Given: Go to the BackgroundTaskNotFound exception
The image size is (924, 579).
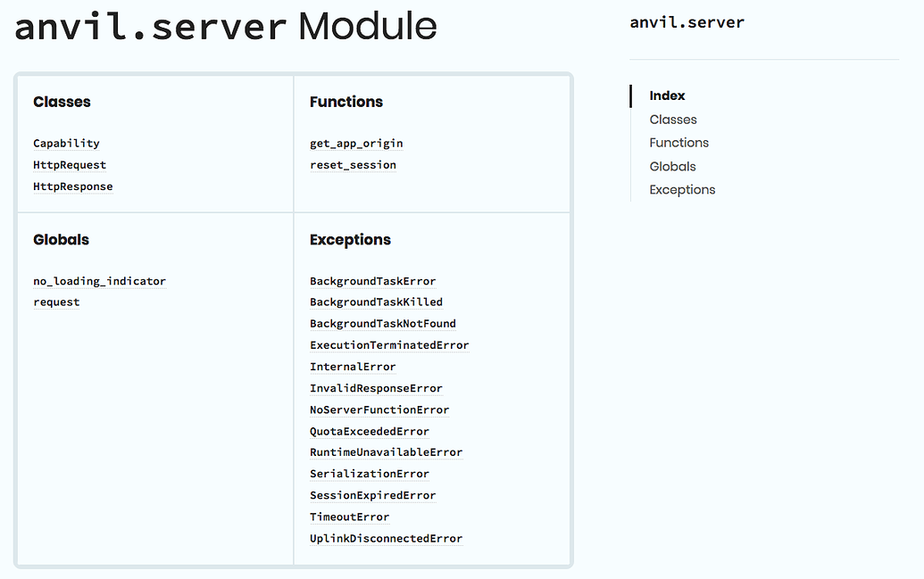Looking at the screenshot, I should click(382, 324).
